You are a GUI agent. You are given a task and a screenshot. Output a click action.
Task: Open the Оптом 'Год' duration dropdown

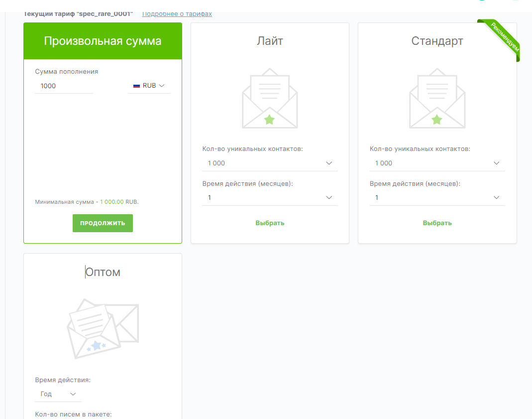(58, 394)
